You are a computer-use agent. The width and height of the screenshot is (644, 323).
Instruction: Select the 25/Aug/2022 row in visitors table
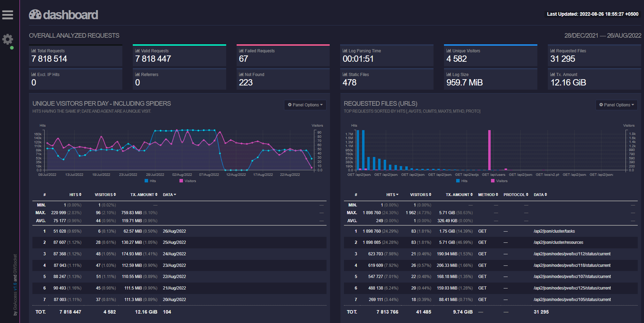(179, 242)
